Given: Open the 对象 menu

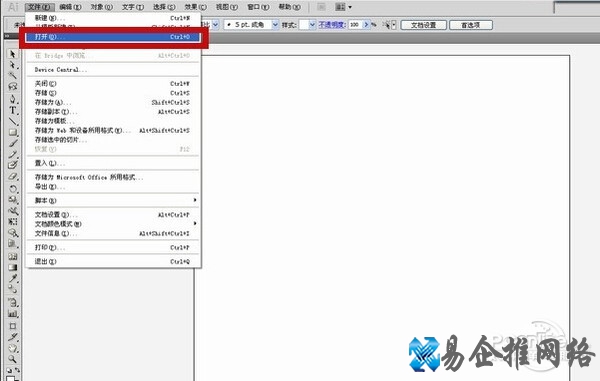Looking at the screenshot, I should tap(102, 7).
